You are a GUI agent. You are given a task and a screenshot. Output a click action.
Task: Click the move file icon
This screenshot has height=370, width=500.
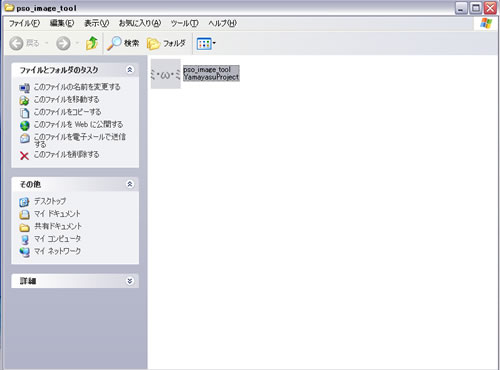pyautogui.click(x=24, y=100)
